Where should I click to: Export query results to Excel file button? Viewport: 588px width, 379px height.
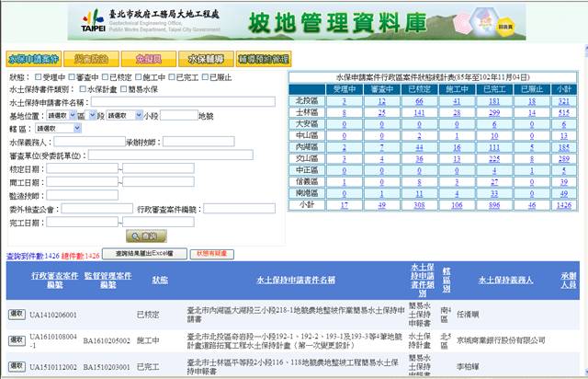coord(144,254)
